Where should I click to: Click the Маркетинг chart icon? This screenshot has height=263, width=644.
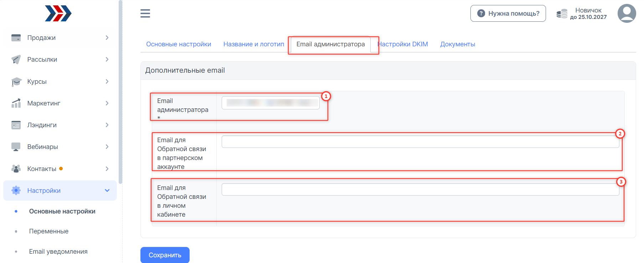tap(16, 103)
